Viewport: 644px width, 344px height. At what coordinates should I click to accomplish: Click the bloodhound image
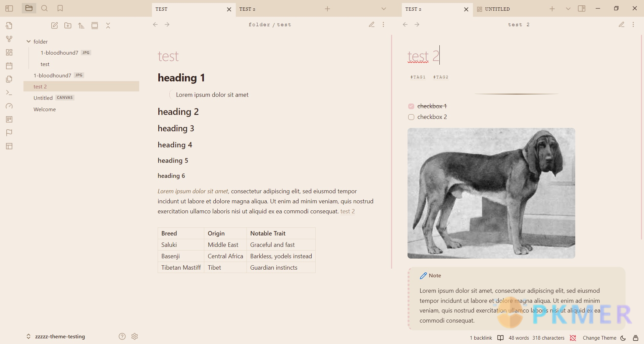point(491,193)
